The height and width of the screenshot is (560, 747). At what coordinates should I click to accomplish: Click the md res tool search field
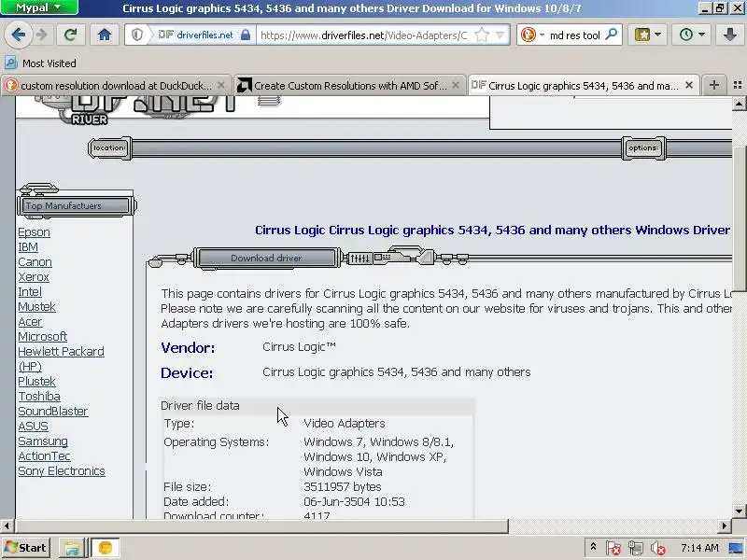pyautogui.click(x=575, y=35)
